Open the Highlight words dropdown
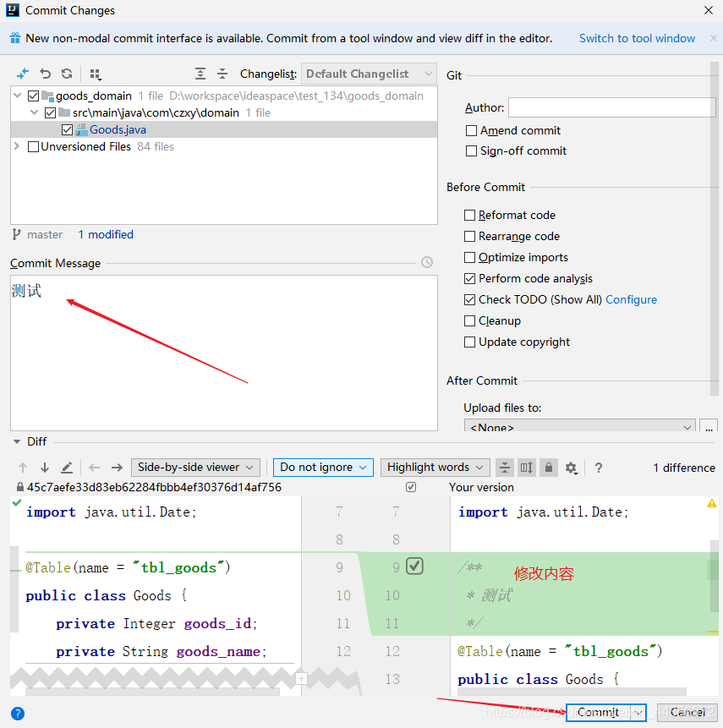Viewport: 723px width, 728px height. point(435,467)
